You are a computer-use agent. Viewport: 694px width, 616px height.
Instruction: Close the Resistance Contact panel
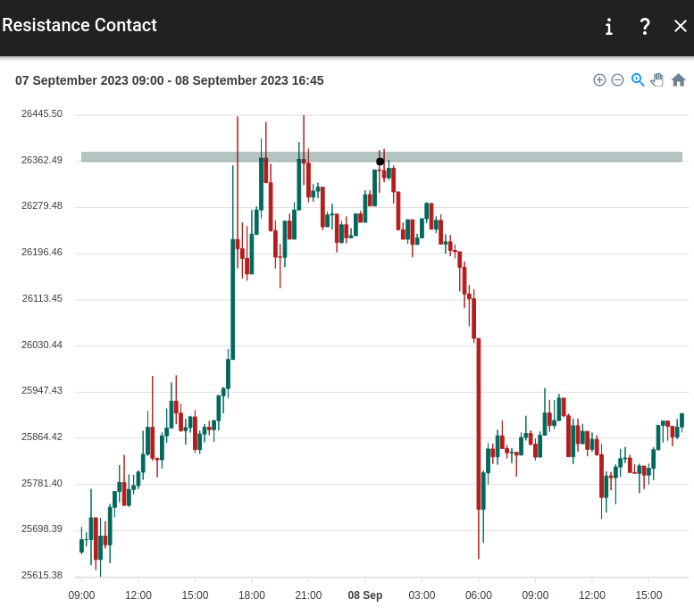click(681, 26)
